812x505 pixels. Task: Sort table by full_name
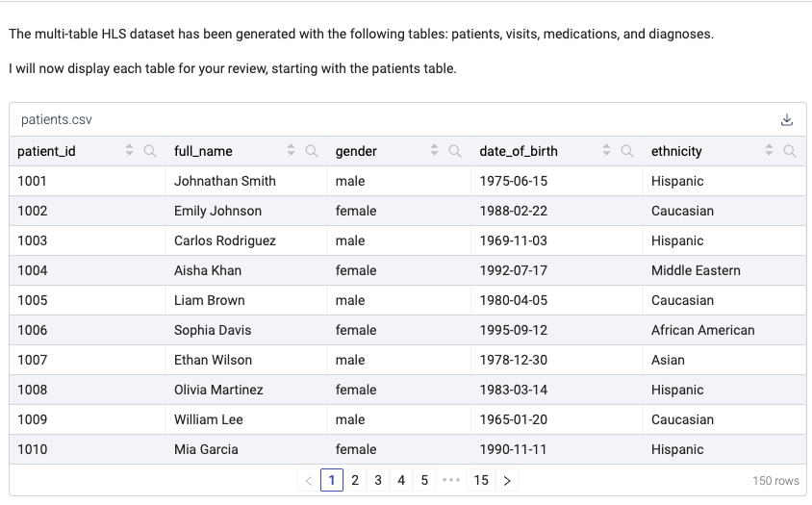tap(292, 150)
